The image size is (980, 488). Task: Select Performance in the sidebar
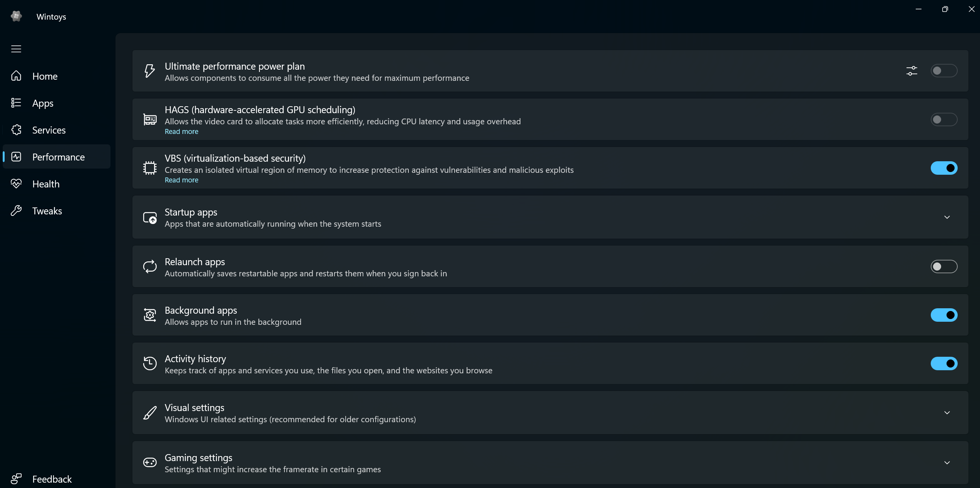(57, 157)
